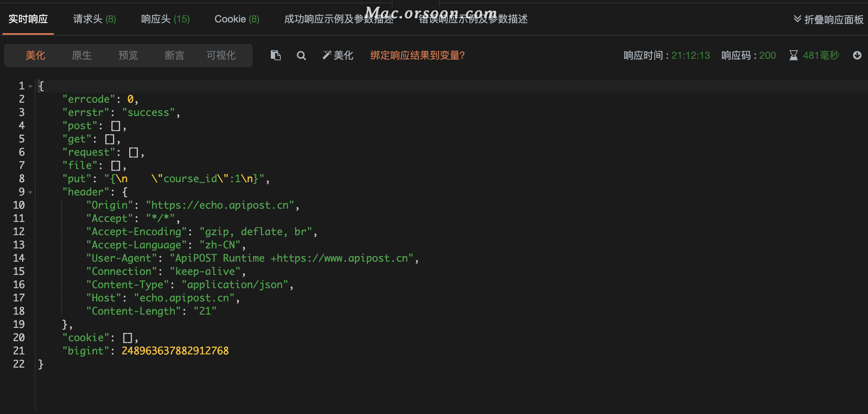
Task: Switch to the 断言 assertion view
Action: coord(175,55)
